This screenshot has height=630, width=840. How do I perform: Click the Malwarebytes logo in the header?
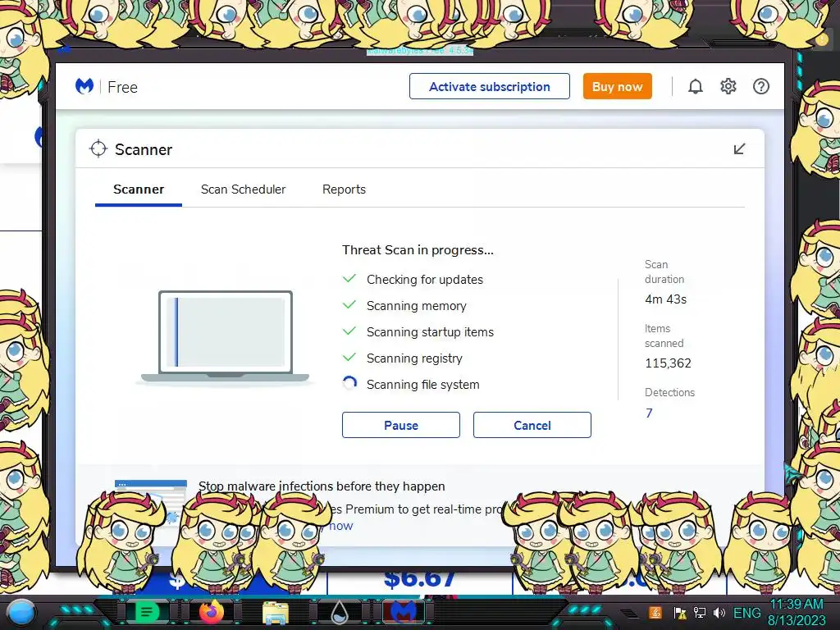84,86
